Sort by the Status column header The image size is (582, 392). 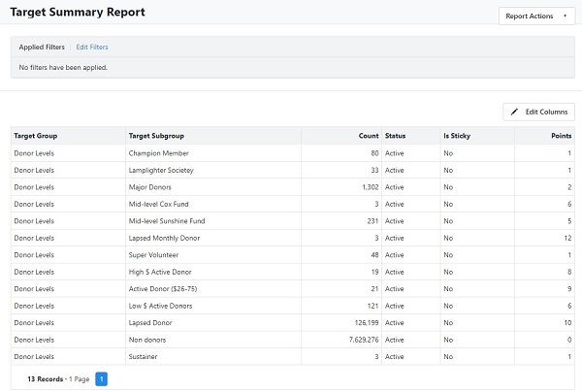[396, 136]
